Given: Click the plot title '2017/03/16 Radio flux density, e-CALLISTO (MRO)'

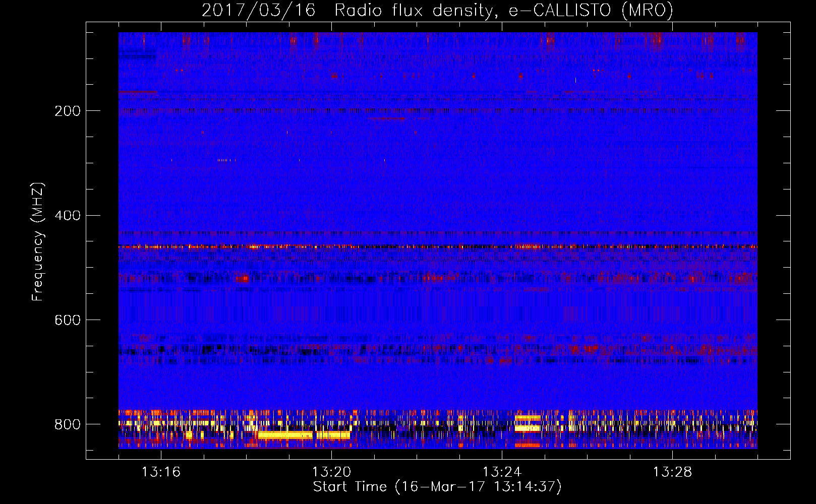Looking at the screenshot, I should (437, 10).
